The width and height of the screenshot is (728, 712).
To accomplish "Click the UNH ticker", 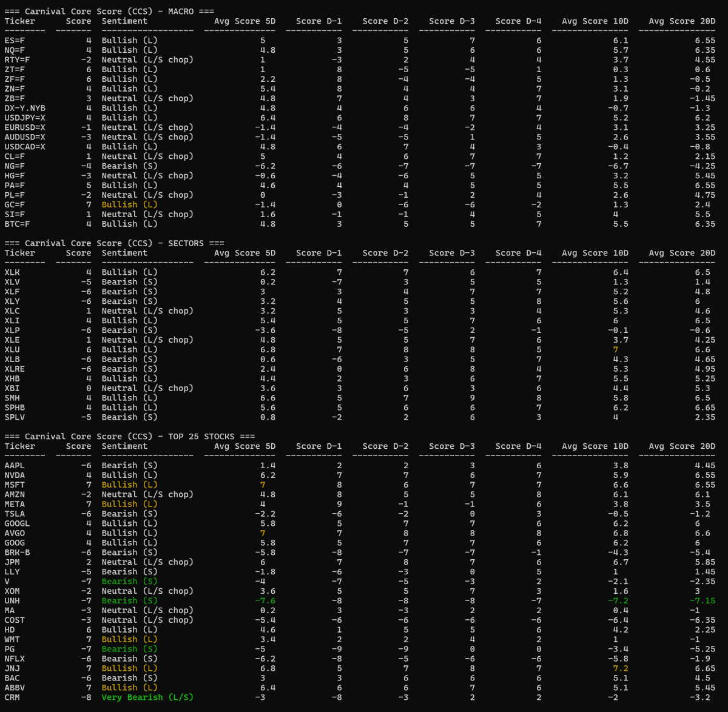I will click(x=12, y=601).
